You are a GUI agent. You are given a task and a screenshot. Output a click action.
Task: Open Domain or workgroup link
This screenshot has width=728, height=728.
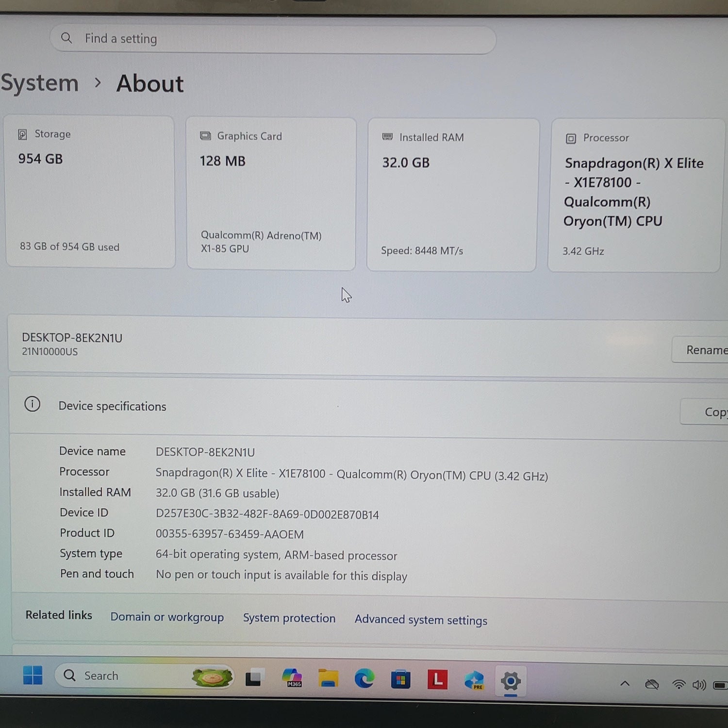coord(167,617)
